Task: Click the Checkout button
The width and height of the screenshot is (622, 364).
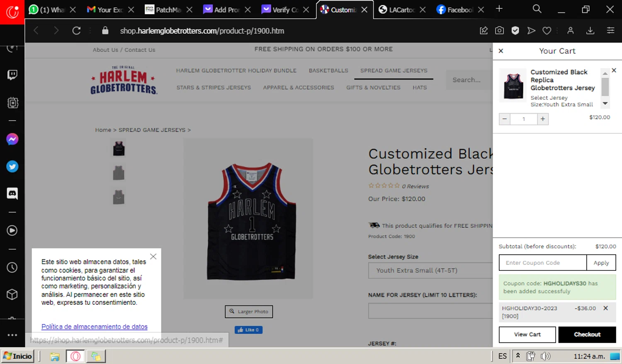Action: point(587,335)
